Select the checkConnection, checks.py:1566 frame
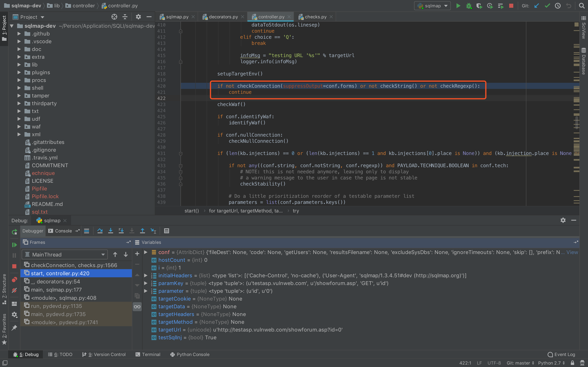This screenshot has height=367, width=588. coord(74,265)
